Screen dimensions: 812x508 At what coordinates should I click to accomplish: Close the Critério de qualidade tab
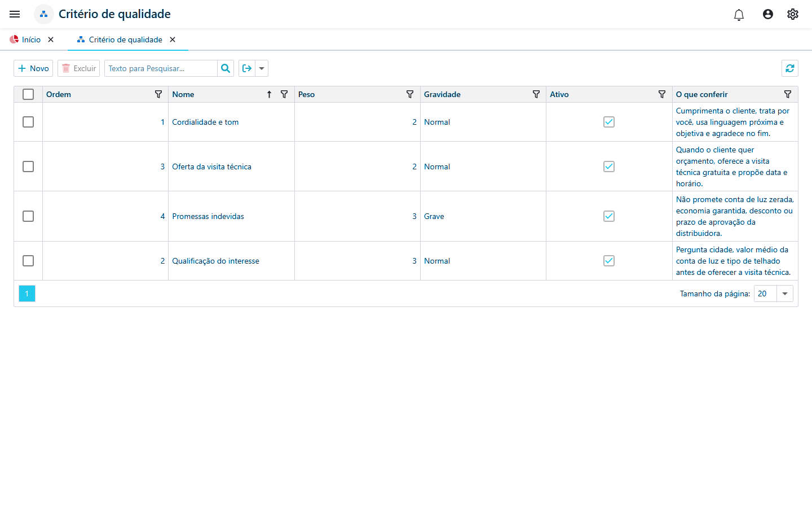173,40
